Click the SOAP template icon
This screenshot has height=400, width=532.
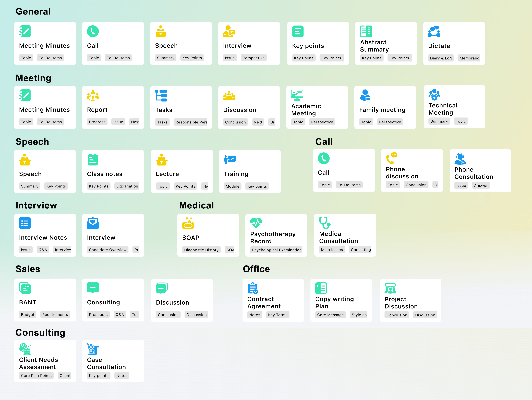pos(188,223)
